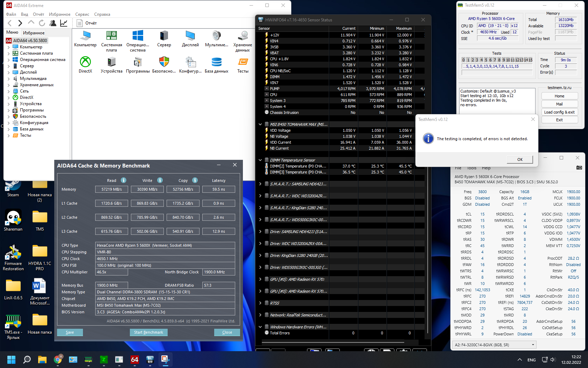The width and height of the screenshot is (588, 368).
Task: Open the graph icon in AIDA64 toolbar
Action: click(64, 23)
